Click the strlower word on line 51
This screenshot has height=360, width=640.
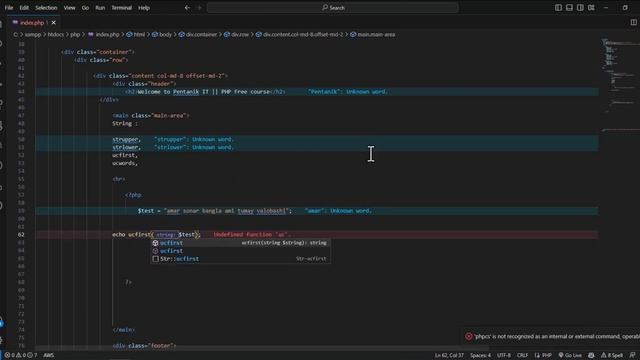pyautogui.click(x=125, y=147)
